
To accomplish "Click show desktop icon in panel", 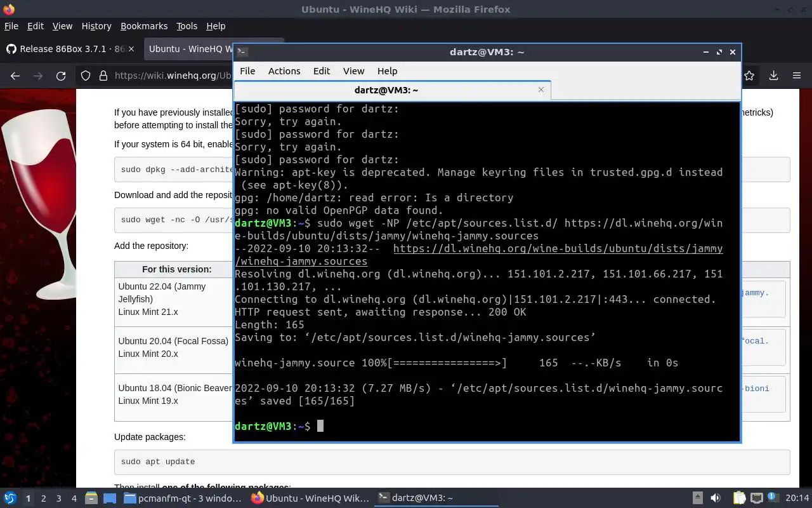I will (109, 498).
